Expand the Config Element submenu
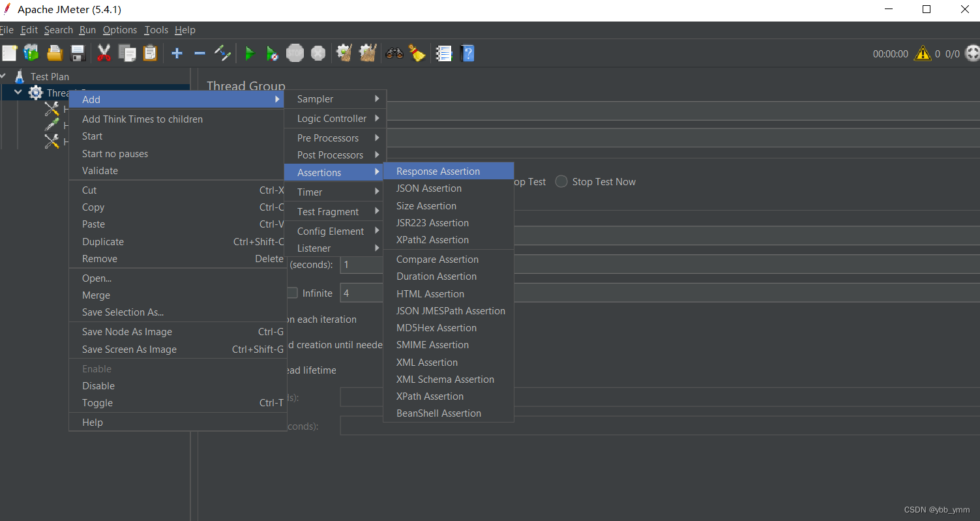 pos(335,231)
